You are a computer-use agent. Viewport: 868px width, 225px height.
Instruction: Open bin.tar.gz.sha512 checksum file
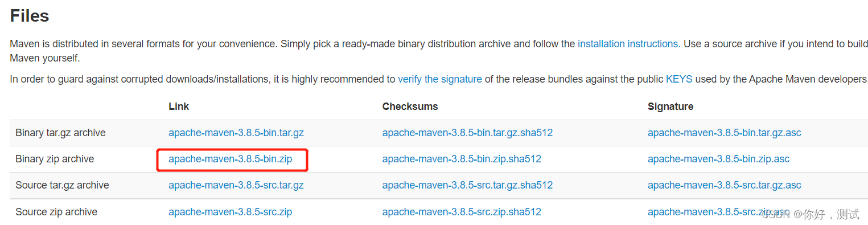[x=467, y=133]
